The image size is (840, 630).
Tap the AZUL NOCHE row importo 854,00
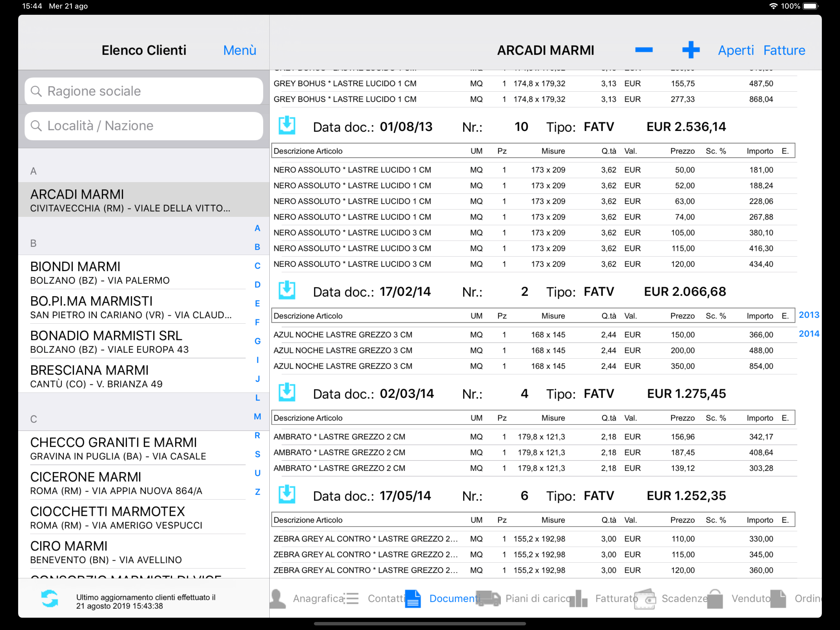coord(533,366)
